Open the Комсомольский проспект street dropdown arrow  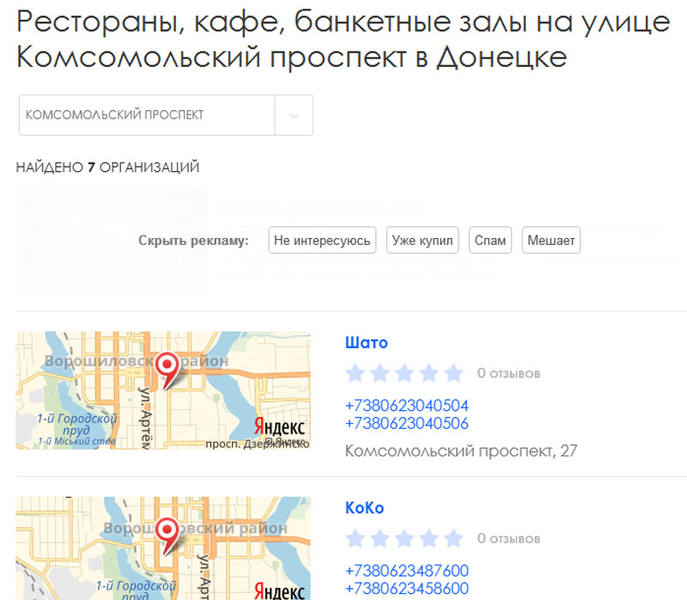[294, 115]
